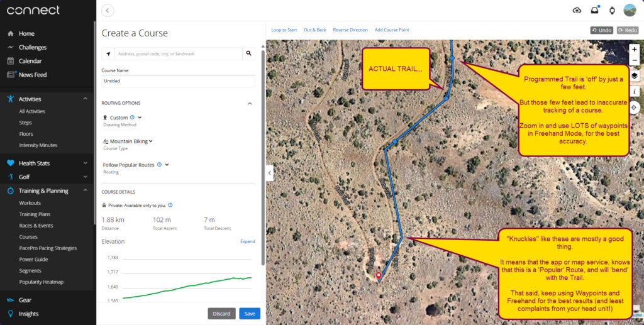Open Races & Events in sidebar
The image size is (644, 325).
[x=36, y=226]
